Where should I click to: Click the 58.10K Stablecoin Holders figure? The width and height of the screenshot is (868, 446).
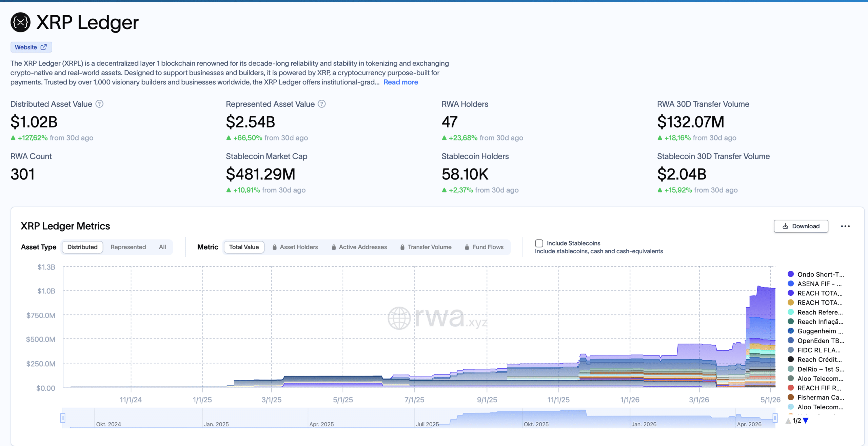[465, 174]
